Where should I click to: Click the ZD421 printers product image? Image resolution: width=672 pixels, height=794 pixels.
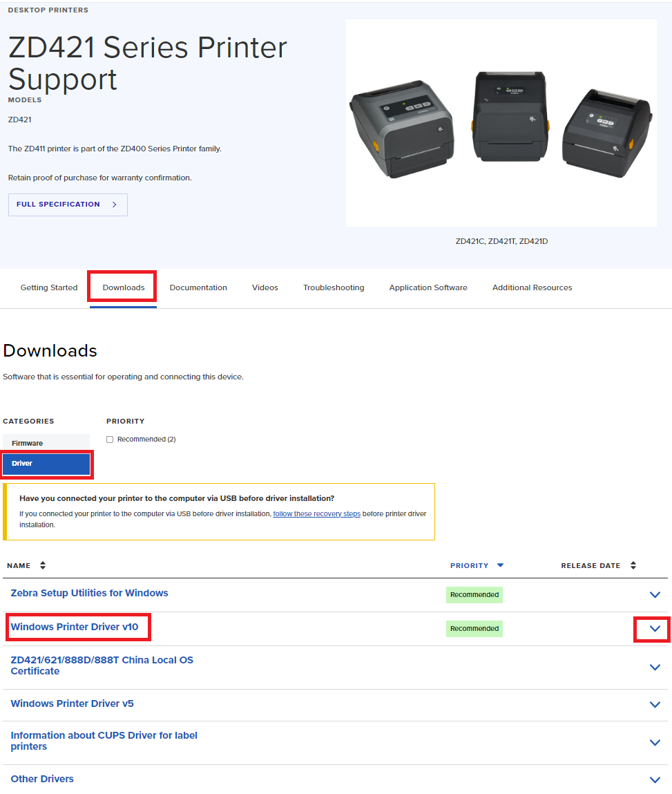(x=501, y=123)
